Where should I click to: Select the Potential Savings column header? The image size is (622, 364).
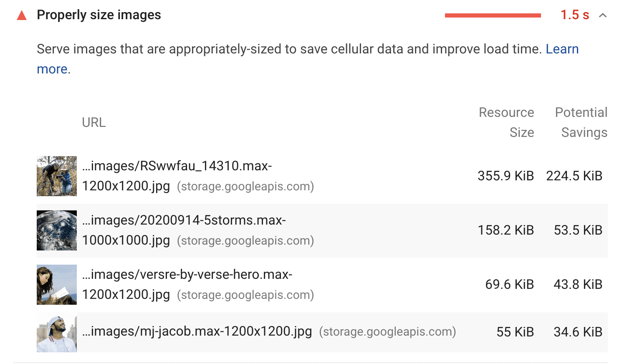pos(581,122)
